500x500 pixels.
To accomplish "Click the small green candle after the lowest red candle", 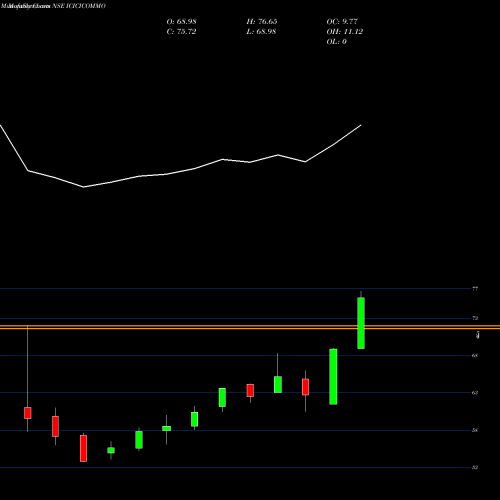I will point(111,450).
